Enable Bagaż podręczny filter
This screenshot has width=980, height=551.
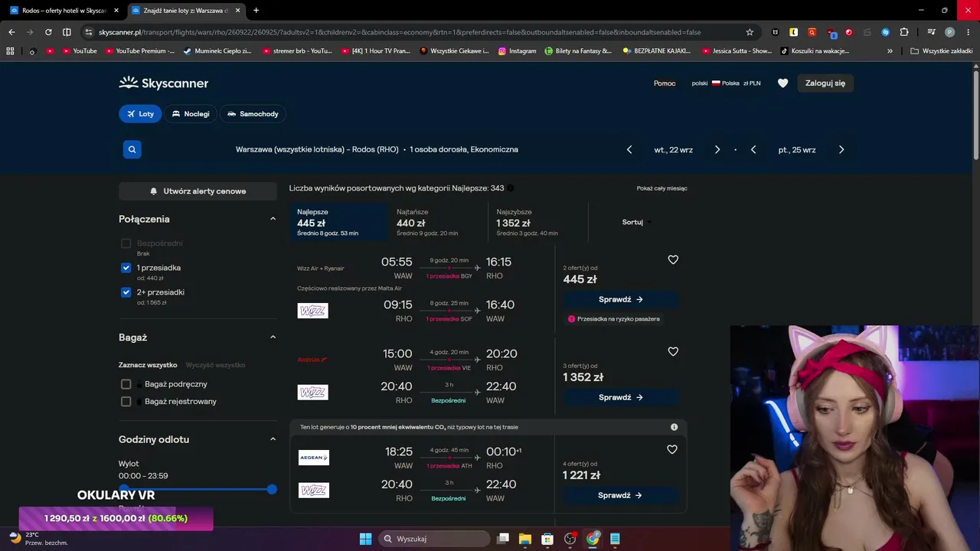(x=126, y=384)
